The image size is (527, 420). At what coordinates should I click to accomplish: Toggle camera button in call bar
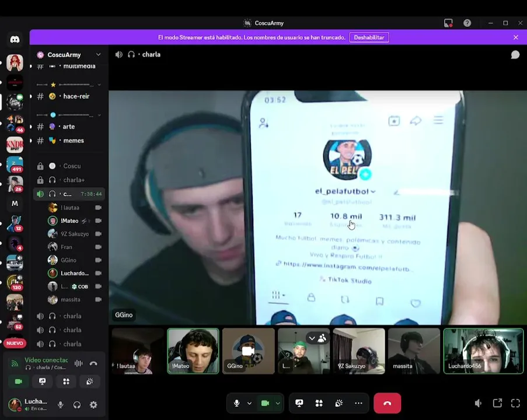[265, 403]
